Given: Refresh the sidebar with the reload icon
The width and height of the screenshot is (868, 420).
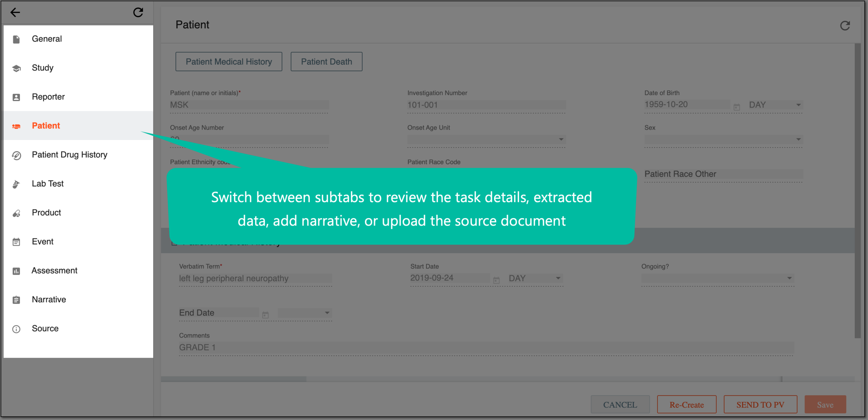Looking at the screenshot, I should [138, 13].
